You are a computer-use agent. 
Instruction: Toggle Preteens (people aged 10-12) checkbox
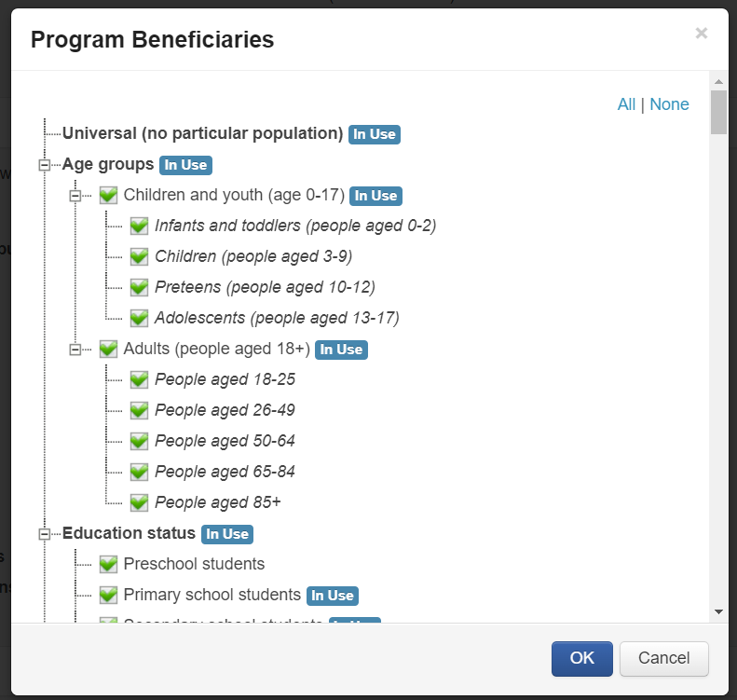(139, 287)
